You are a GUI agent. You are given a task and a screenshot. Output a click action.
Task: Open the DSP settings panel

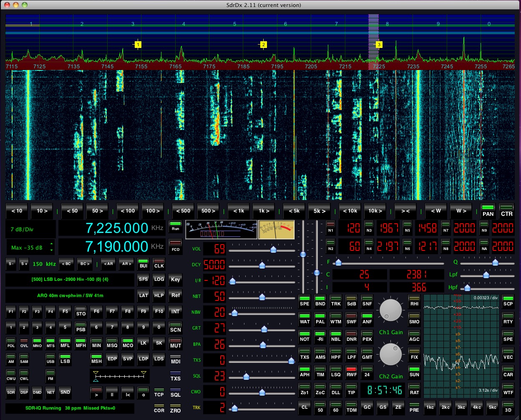[x=24, y=392]
